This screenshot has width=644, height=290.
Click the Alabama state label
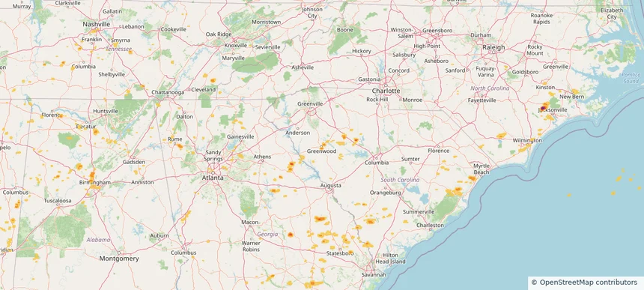[x=98, y=240]
